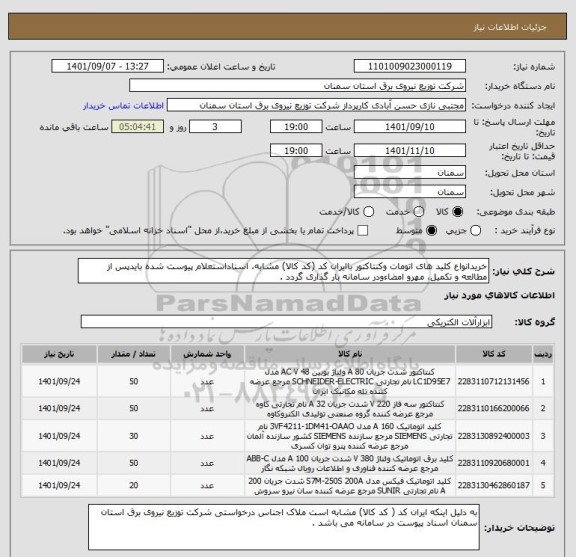Click the SCHNEIDER-ELECTRIC contactor item name

point(350,381)
